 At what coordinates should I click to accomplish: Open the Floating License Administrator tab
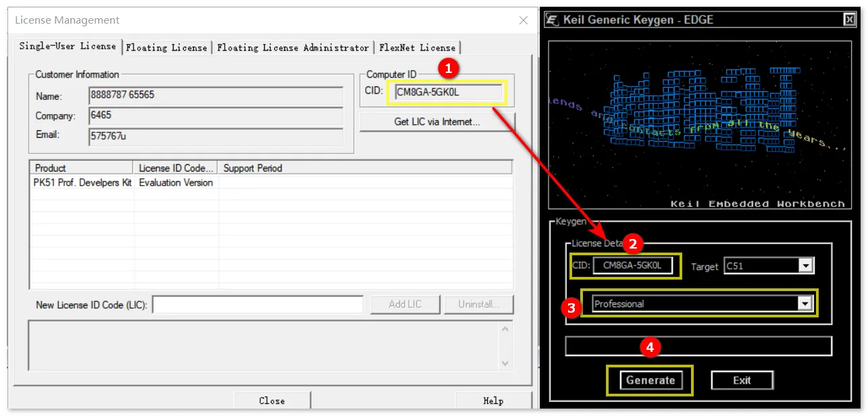click(x=293, y=47)
